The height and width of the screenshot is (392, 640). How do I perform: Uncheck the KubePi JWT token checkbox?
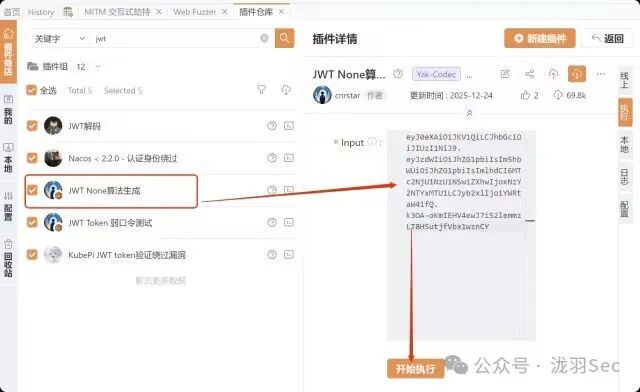(32, 254)
